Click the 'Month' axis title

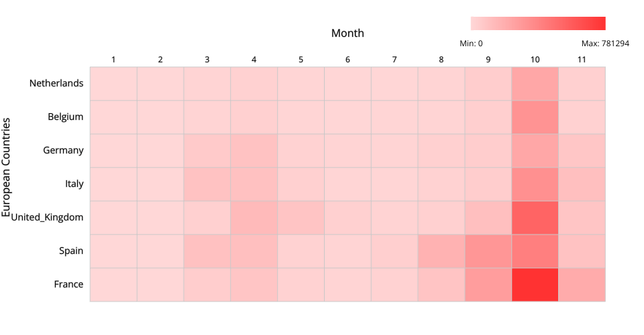pos(347,33)
